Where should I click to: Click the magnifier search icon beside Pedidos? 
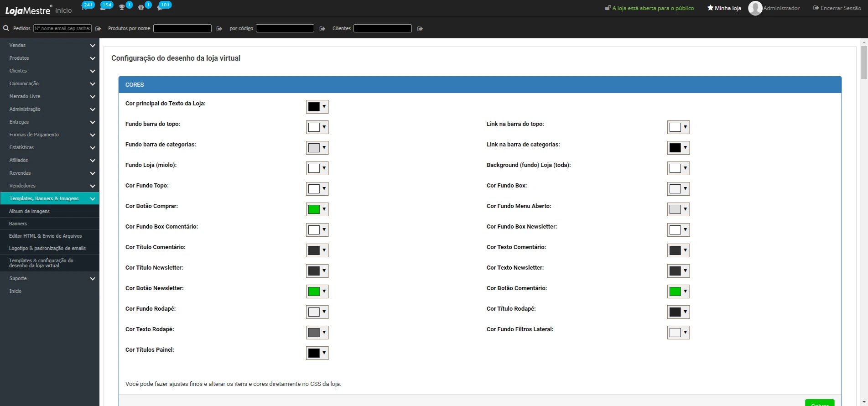pos(6,28)
